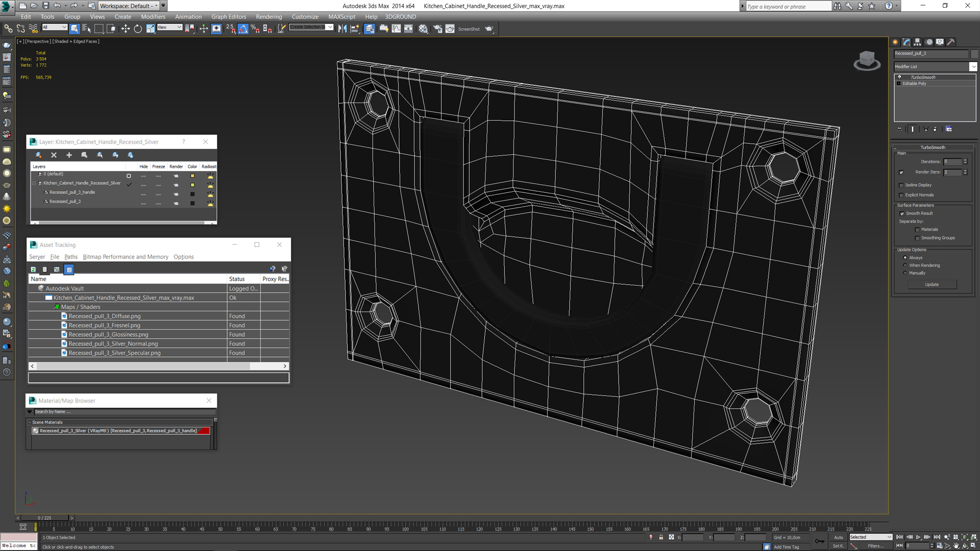Click the Recessed_pull_3 object color swatch
980x551 pixels.
974,54
